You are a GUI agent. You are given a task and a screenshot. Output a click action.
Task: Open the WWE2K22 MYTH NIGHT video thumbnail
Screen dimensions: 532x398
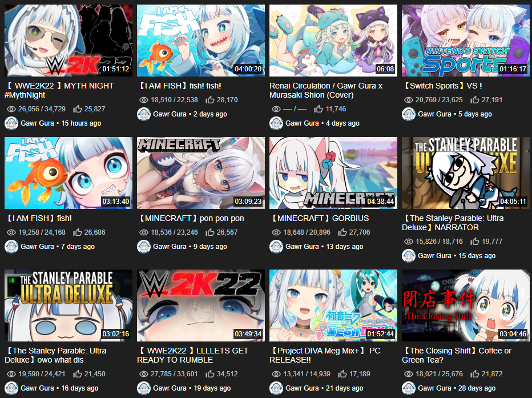68,41
